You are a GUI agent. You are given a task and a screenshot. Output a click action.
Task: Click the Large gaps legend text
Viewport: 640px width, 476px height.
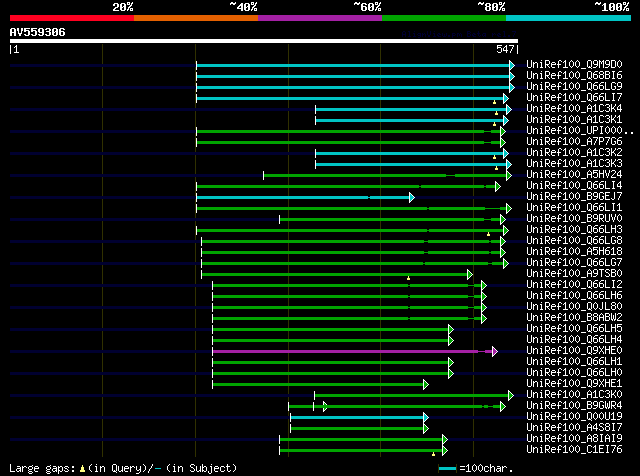pos(123,468)
